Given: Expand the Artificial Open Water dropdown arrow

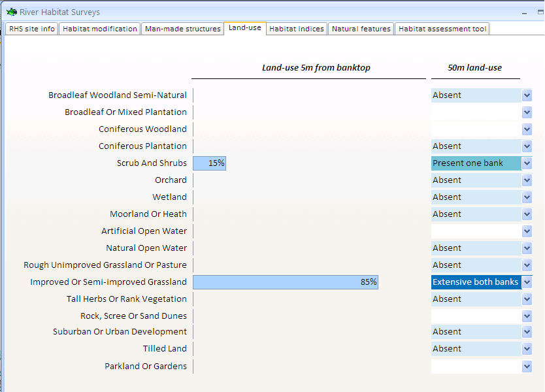Looking at the screenshot, I should point(527,231).
